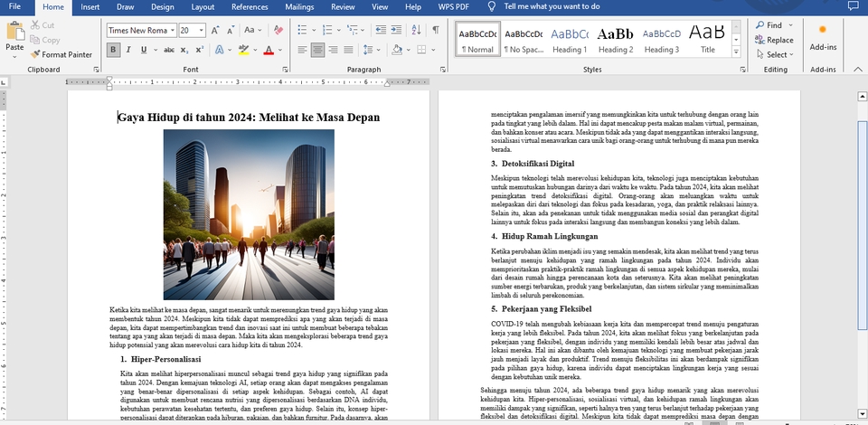
Task: Open Replace dialog
Action: 774,40
